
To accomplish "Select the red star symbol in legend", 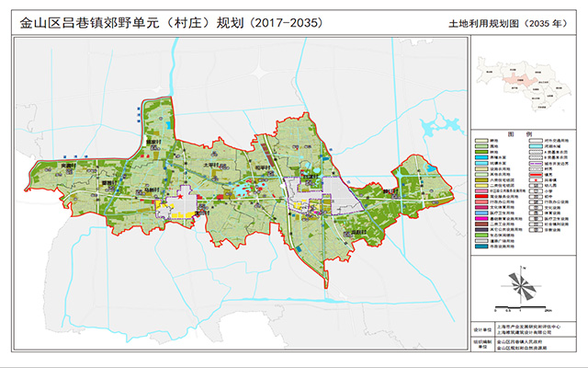I will (536, 180).
